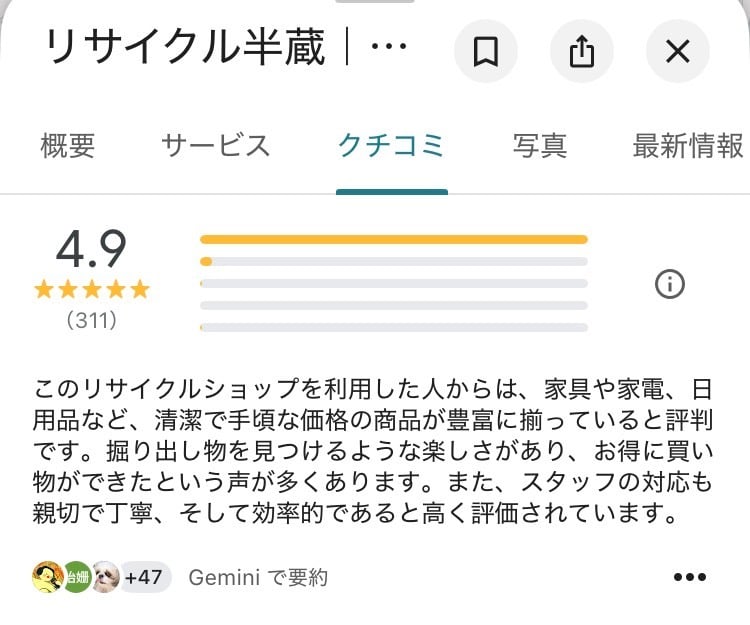Tap the 5-star rating bar
750x625 pixels.
tap(393, 239)
